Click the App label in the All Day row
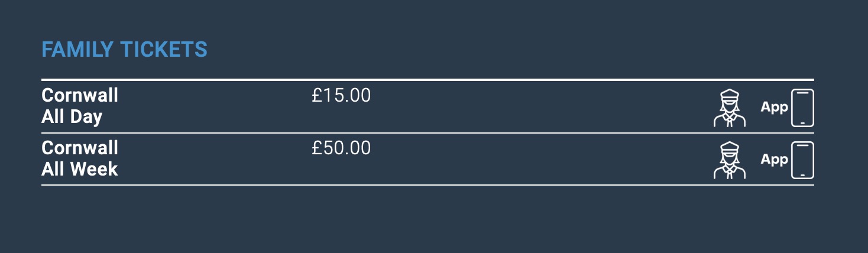Screen dimensions: 868x253 tap(774, 107)
